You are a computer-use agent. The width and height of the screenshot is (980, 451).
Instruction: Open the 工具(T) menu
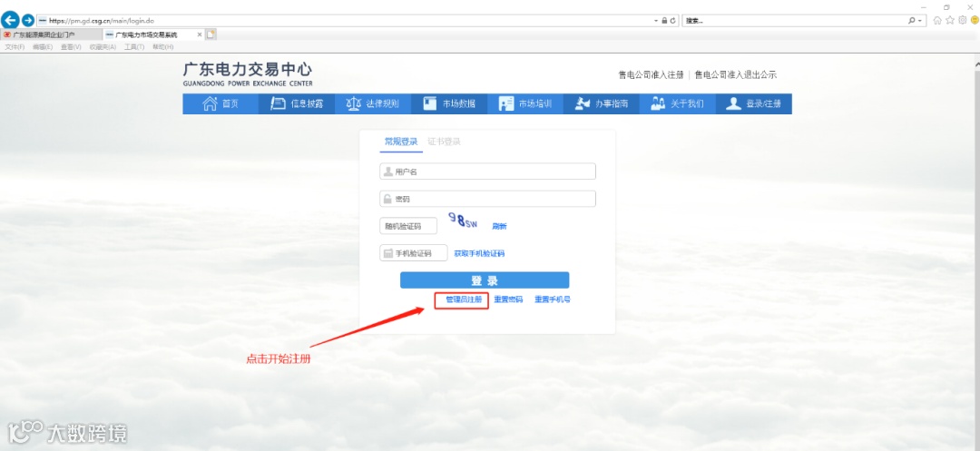[133, 47]
